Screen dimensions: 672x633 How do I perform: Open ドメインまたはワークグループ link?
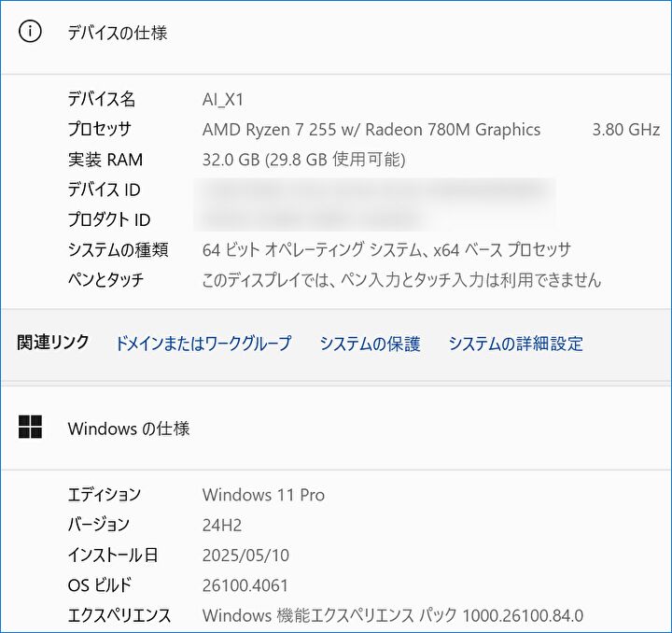(203, 344)
